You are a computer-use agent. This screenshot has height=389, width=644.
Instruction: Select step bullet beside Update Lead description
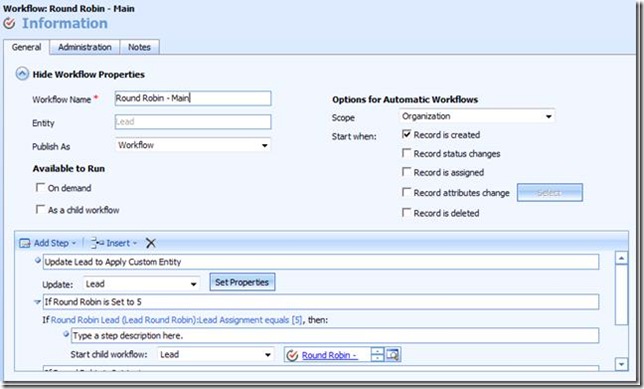click(38, 260)
